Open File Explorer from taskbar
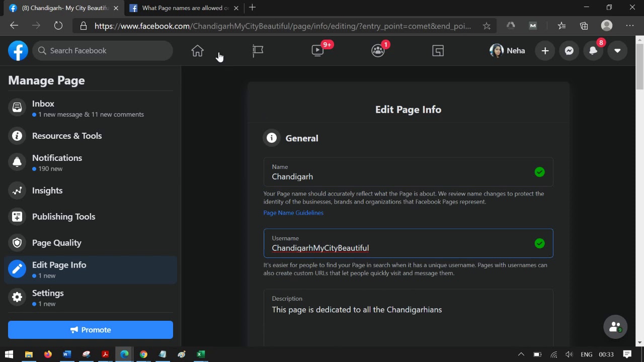 tap(29, 354)
